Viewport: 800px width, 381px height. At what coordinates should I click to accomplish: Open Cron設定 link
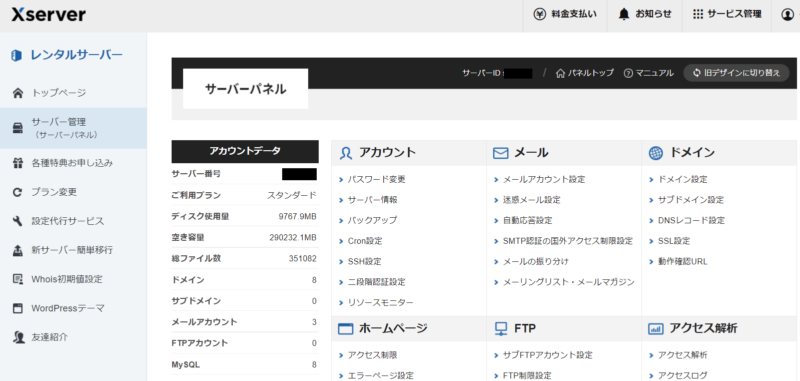[x=365, y=241]
